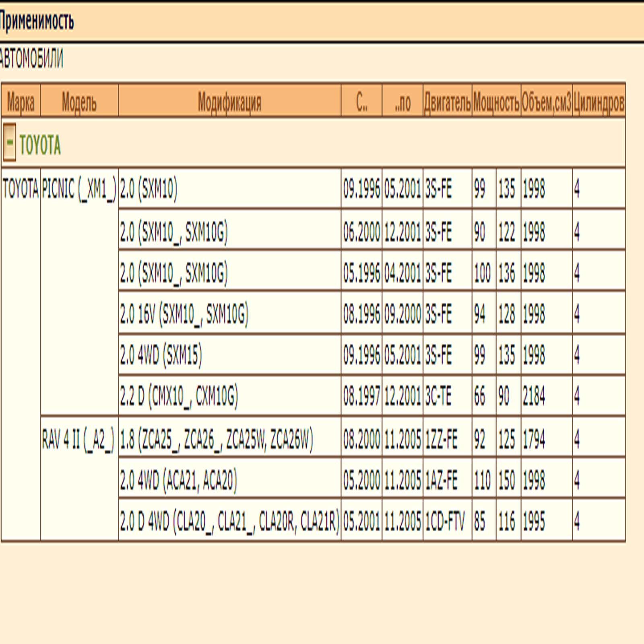The width and height of the screenshot is (644, 644).
Task: Click the С.. date column header
Action: tap(361, 101)
